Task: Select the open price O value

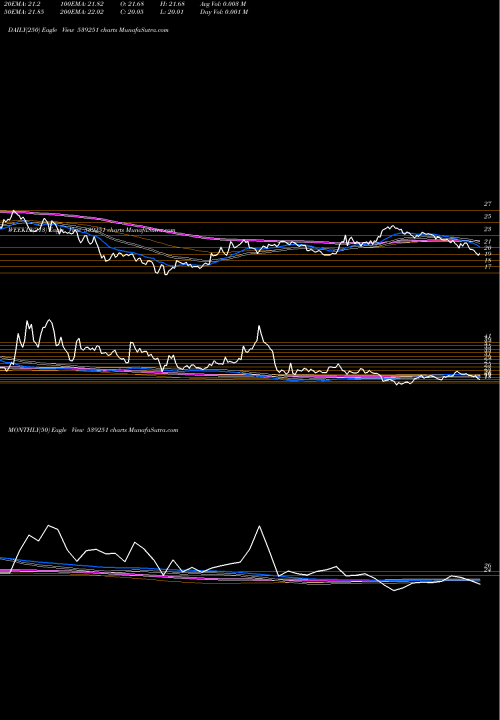Action: coord(132,4)
